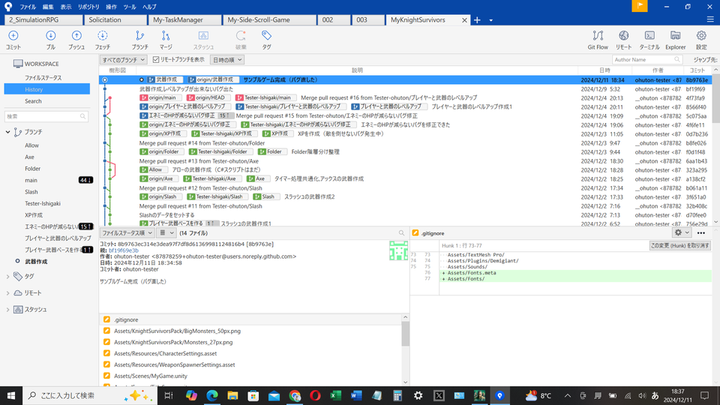The width and height of the screenshot is (720, 405).
Task: Open the list view mode dropdown
Action: click(x=166, y=233)
